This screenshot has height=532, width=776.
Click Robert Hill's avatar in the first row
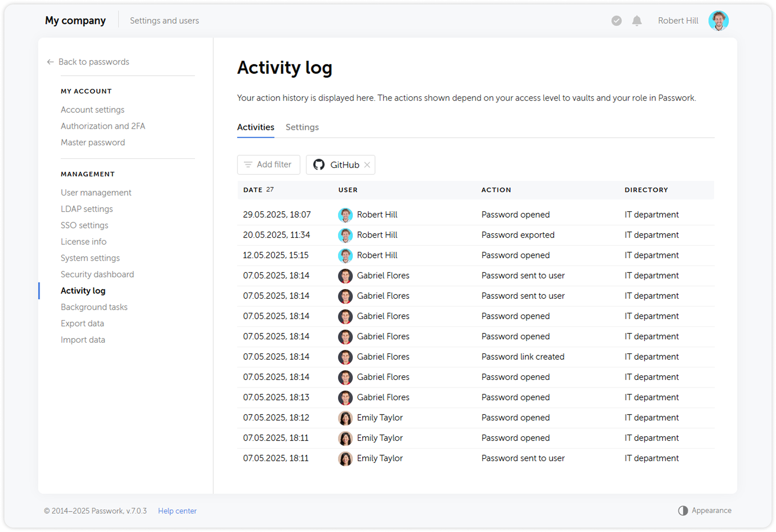click(345, 215)
